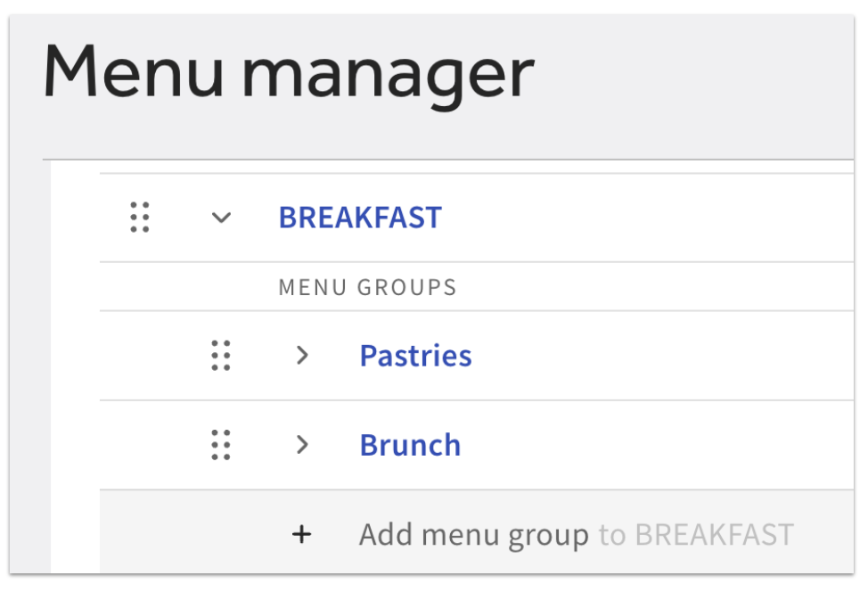Click the right-facing chevron beside Pastries
Screen dimensions: 868x592
pos(302,356)
